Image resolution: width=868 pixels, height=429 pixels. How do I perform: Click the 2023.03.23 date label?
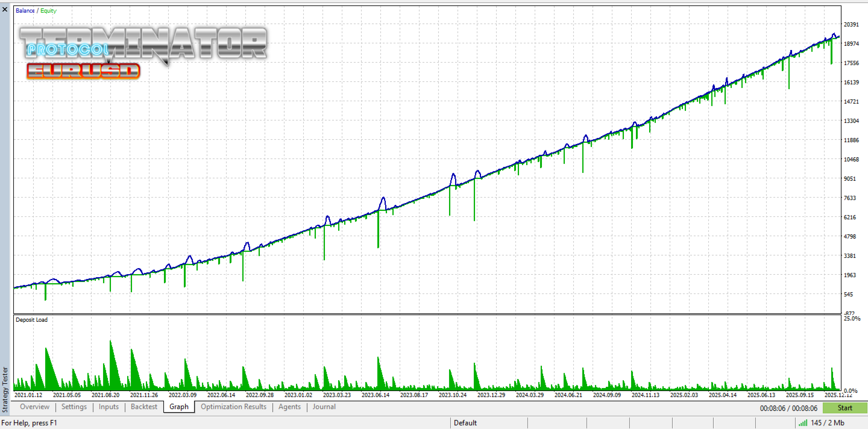(x=337, y=395)
